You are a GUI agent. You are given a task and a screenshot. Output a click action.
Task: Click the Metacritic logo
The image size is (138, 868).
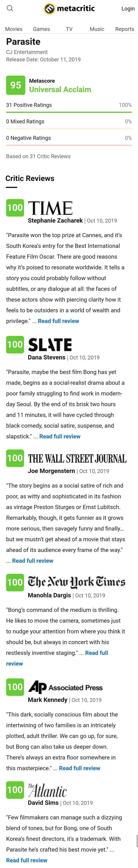pos(69,8)
